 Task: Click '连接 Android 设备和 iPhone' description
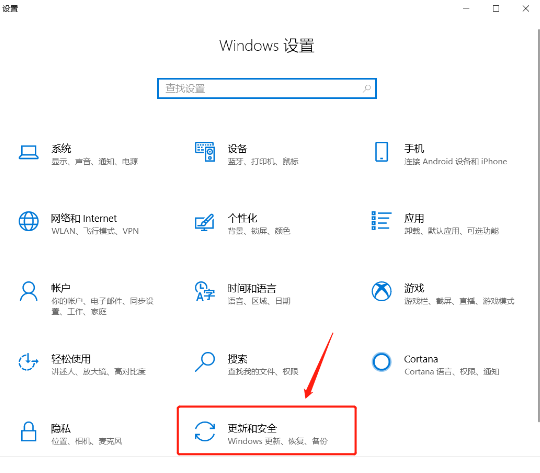click(456, 161)
